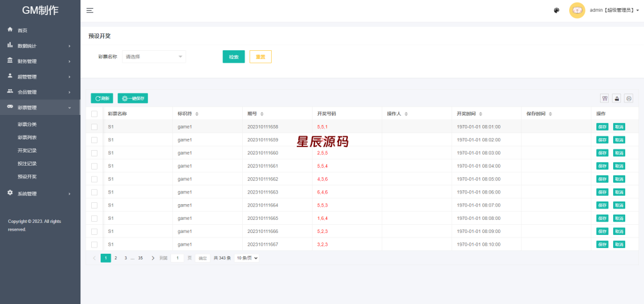Check the row for 期号 202310111664
The image size is (644, 304).
pos(94,205)
